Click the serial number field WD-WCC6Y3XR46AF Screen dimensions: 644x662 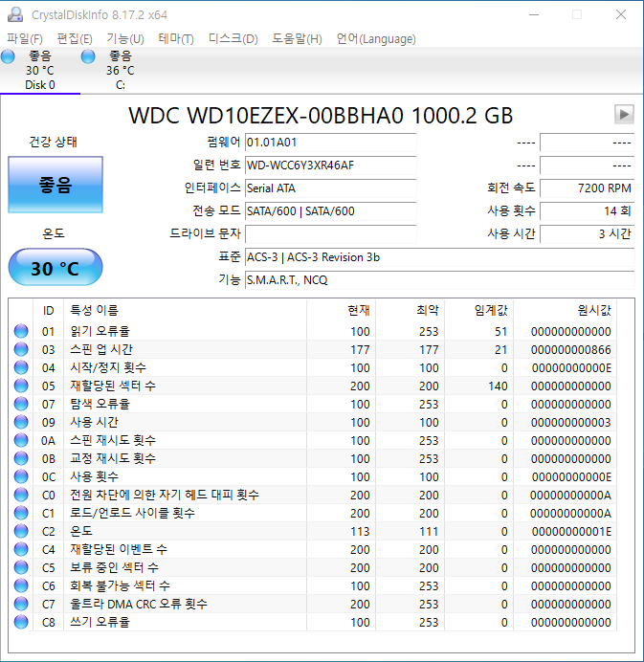331,165
